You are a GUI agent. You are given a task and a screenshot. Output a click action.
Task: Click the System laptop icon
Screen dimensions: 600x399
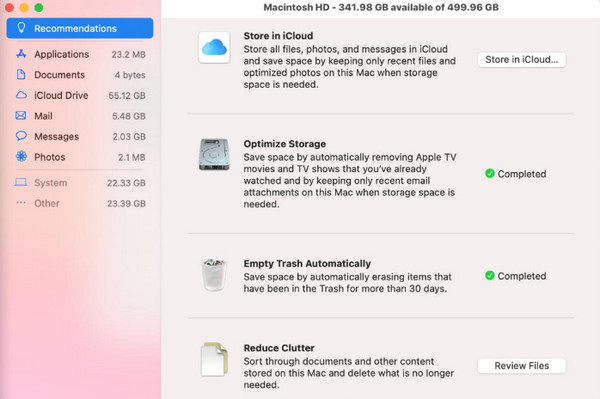(21, 182)
